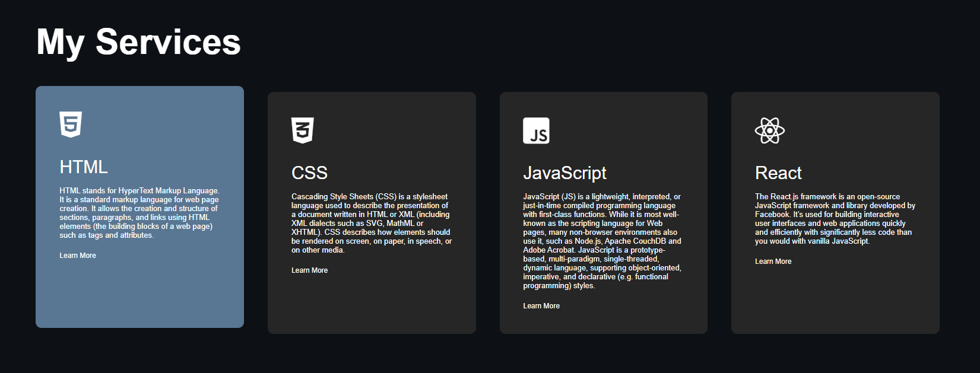Click the CSS3 shield icon
Screen dimensions: 980x373
tap(303, 130)
